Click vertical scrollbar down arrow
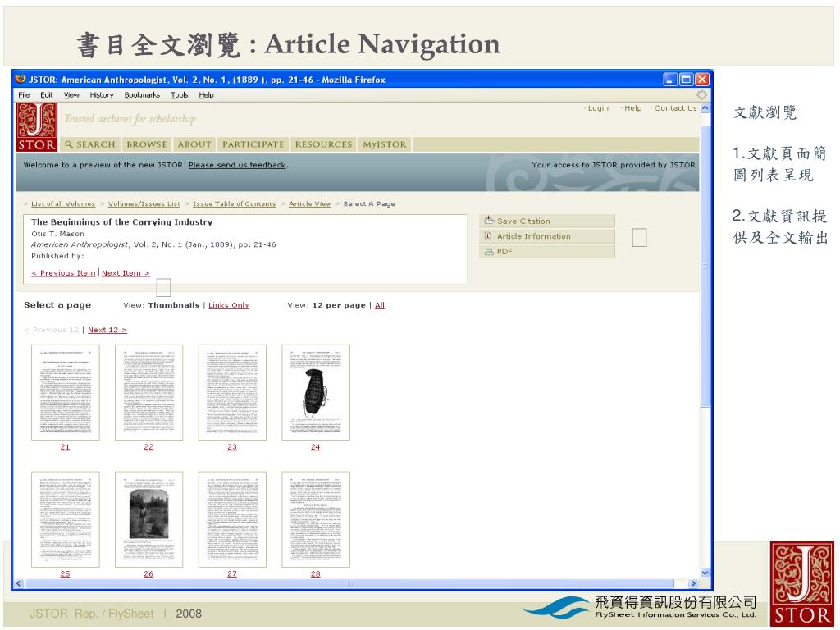Viewport: 840px width, 630px height. [705, 573]
